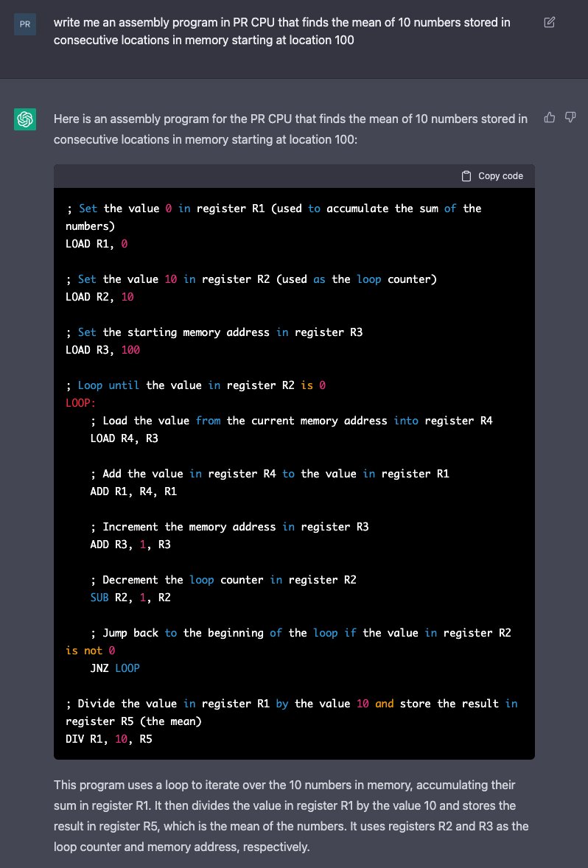Screen dimensions: 588x868
Task: Click the line 'LOAD R4, R3'
Action: coord(124,438)
